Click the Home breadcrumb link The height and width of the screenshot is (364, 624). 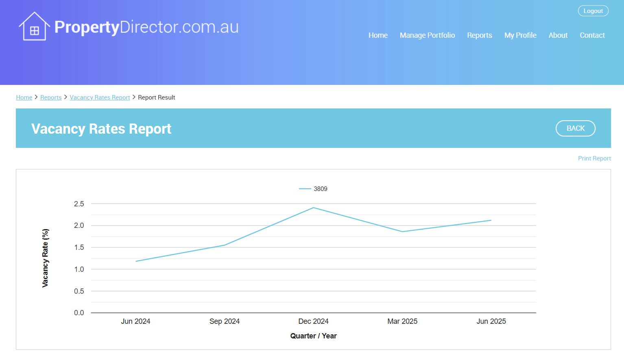coord(24,97)
